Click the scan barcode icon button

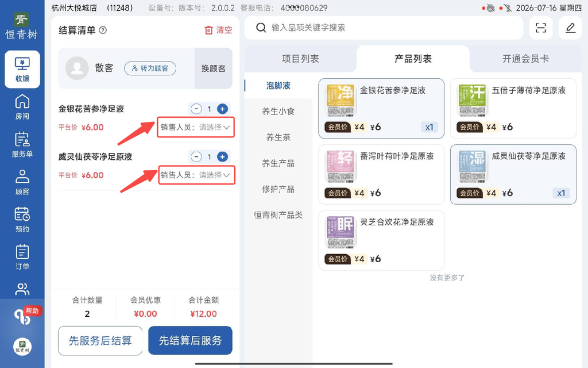click(x=541, y=28)
